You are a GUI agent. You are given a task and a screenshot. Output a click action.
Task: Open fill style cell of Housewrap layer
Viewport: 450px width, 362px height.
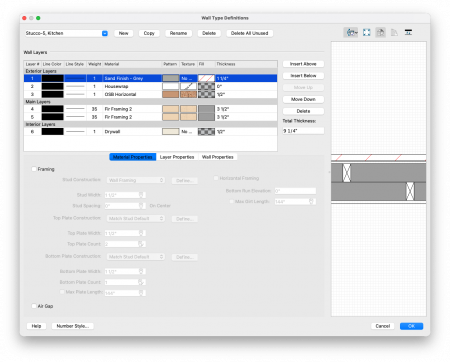pos(206,86)
